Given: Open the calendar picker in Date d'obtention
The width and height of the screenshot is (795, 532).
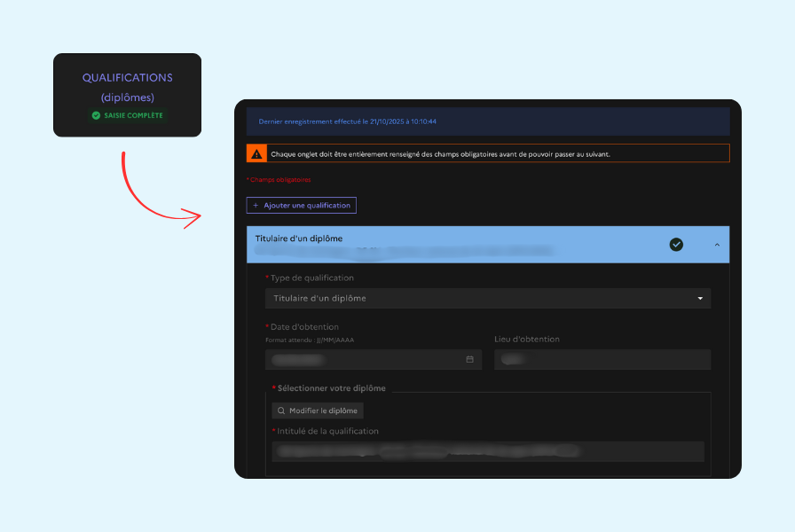Looking at the screenshot, I should tap(469, 359).
